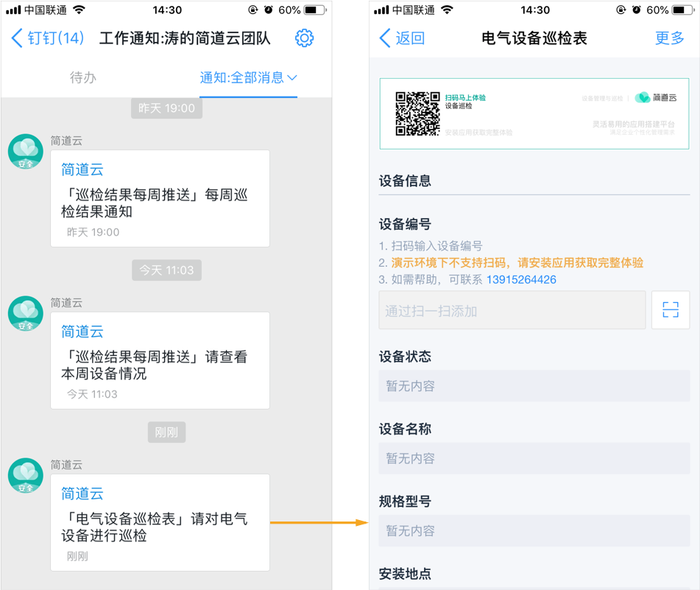The width and height of the screenshot is (700, 590).
Task: Tap 简道云 avatar beside today 11:03 message
Action: [26, 314]
